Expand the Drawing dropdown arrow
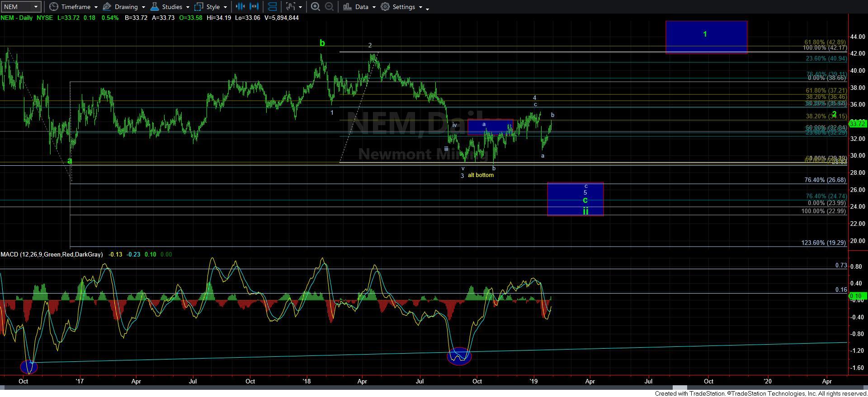 [x=143, y=7]
